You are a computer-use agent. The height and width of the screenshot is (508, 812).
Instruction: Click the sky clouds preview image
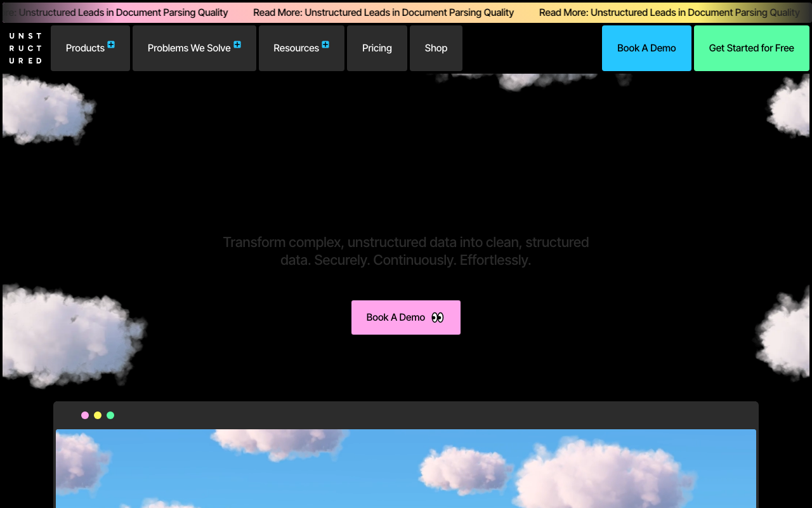pyautogui.click(x=406, y=469)
